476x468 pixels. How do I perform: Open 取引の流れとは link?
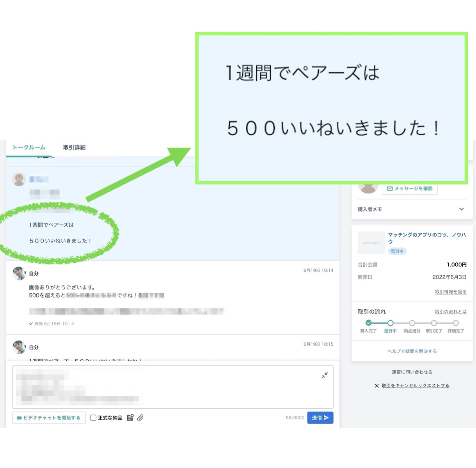coord(451,312)
